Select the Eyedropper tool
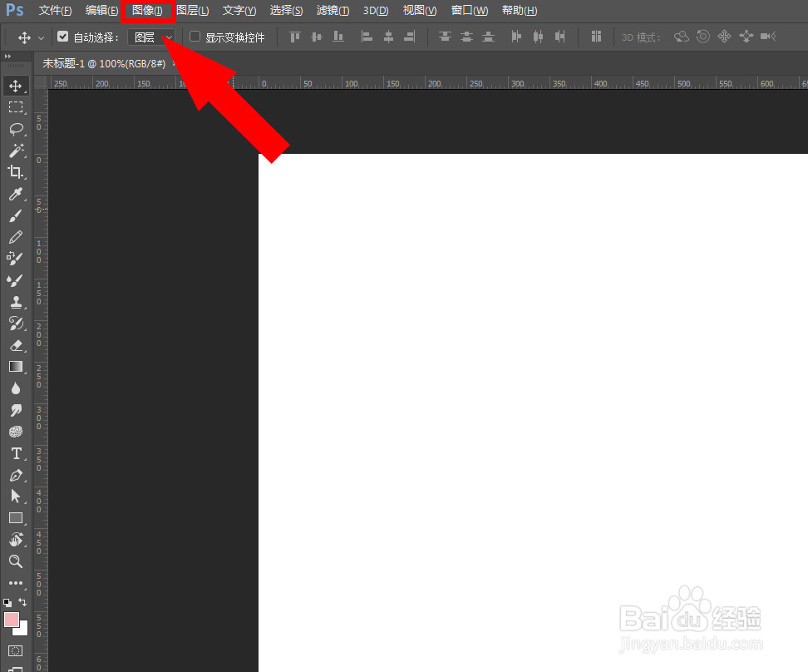Viewport: 808px width, 672px height. point(16,194)
